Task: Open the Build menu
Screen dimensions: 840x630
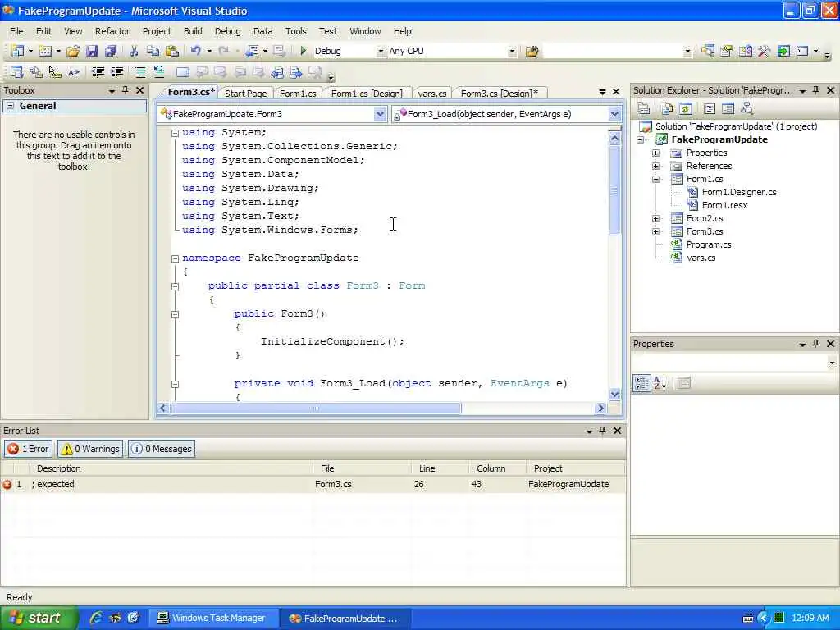Action: tap(193, 31)
